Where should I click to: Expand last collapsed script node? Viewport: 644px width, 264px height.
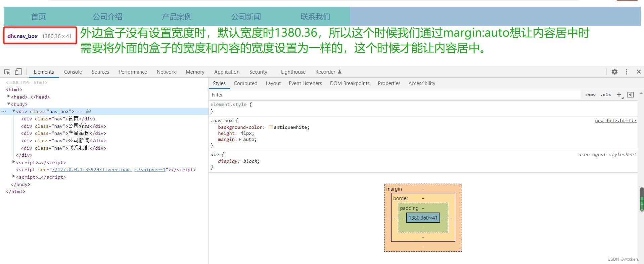(x=14, y=177)
